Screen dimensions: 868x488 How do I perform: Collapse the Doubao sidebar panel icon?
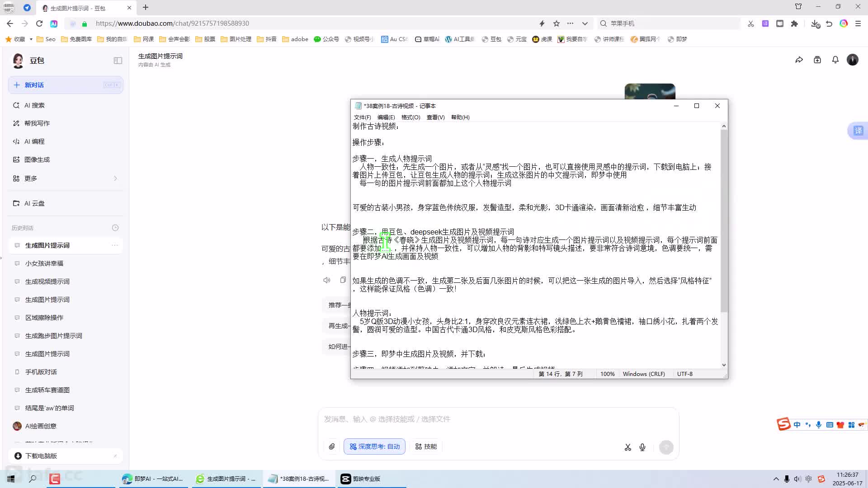point(118,61)
